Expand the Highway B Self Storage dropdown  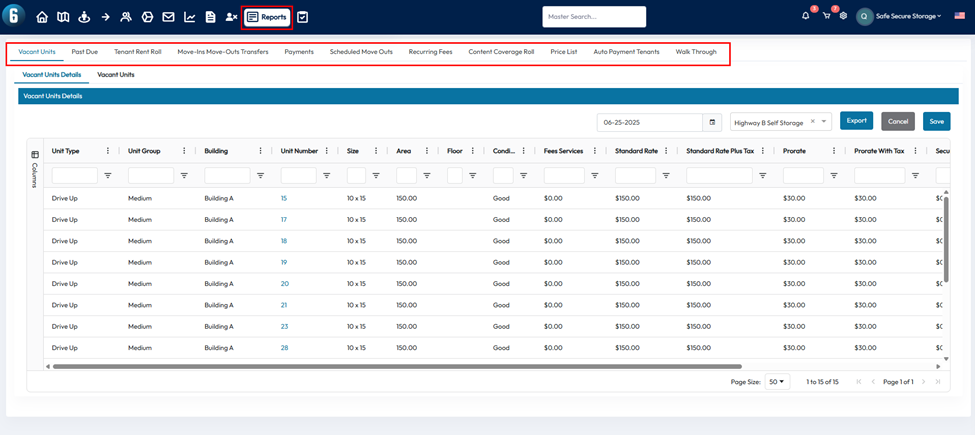(824, 122)
